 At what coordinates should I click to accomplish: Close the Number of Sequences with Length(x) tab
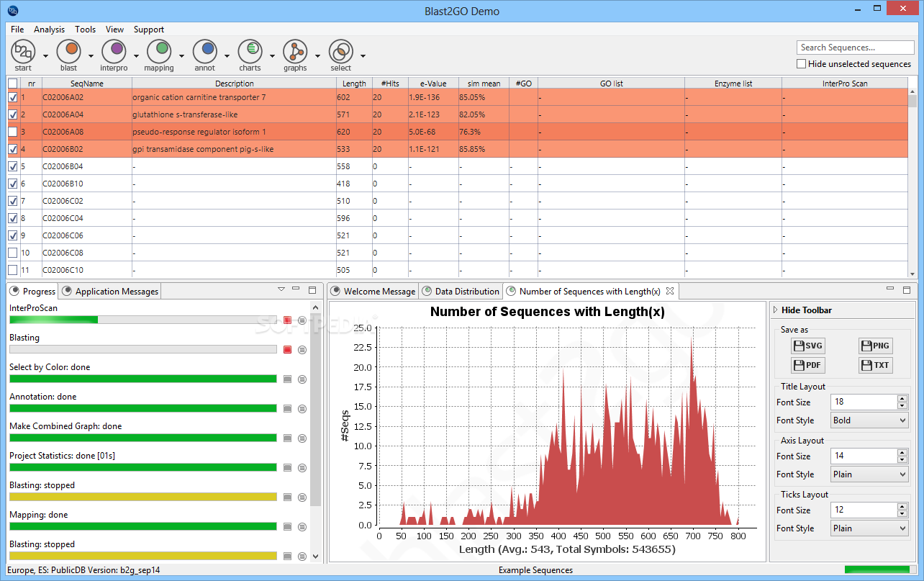click(x=669, y=291)
